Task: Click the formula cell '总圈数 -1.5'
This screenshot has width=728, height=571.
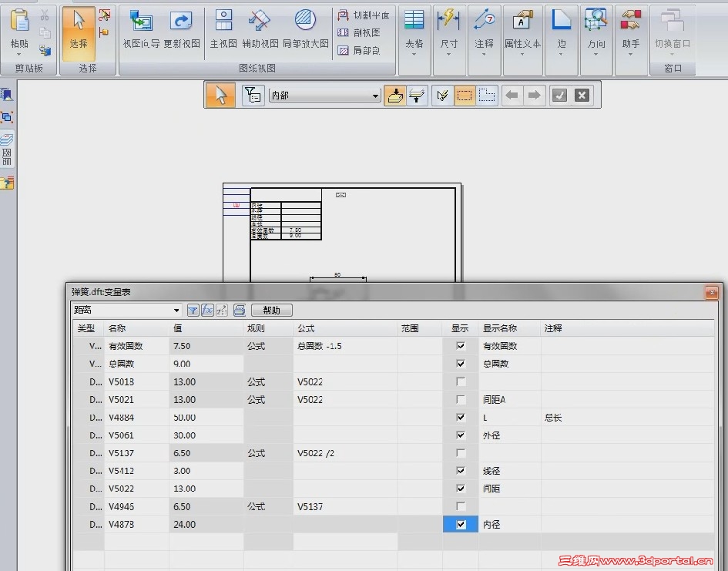Action: tap(345, 346)
